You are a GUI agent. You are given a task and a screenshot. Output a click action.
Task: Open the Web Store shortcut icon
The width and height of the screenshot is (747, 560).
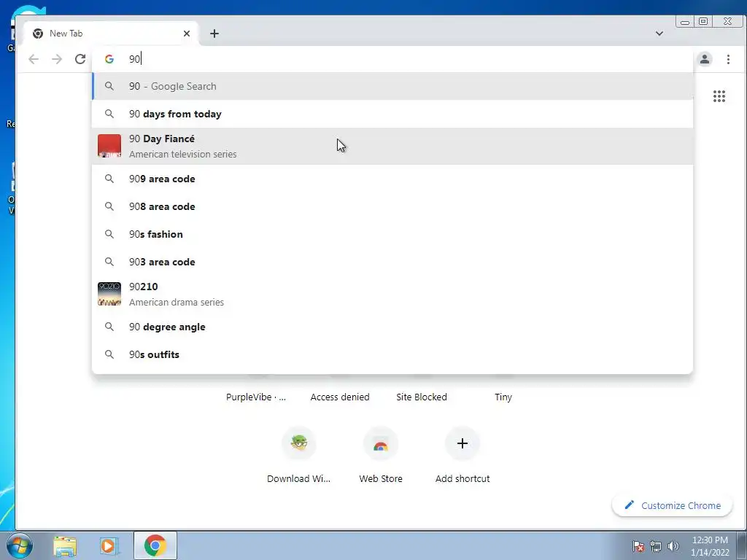[x=381, y=443]
